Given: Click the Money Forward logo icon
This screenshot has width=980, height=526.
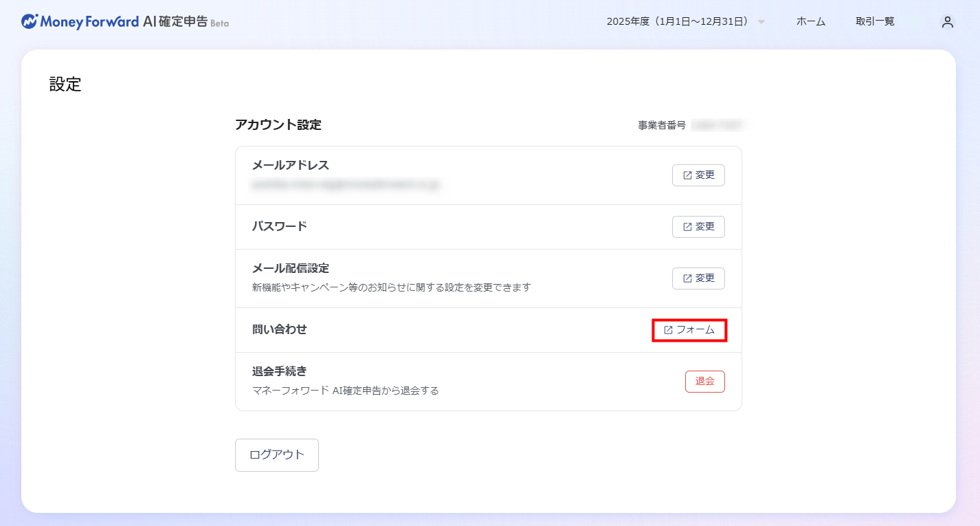Looking at the screenshot, I should [30, 21].
